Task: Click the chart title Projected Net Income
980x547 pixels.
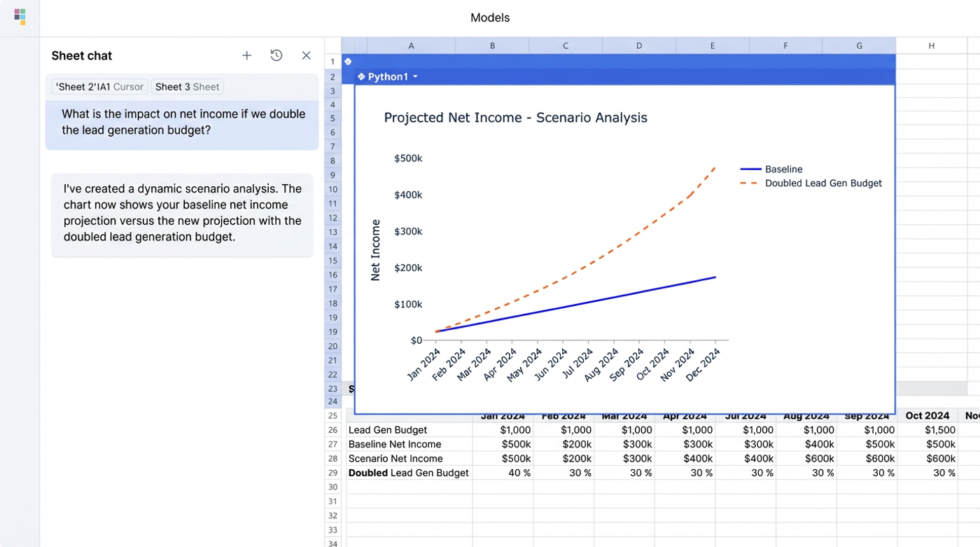Action: (x=516, y=118)
